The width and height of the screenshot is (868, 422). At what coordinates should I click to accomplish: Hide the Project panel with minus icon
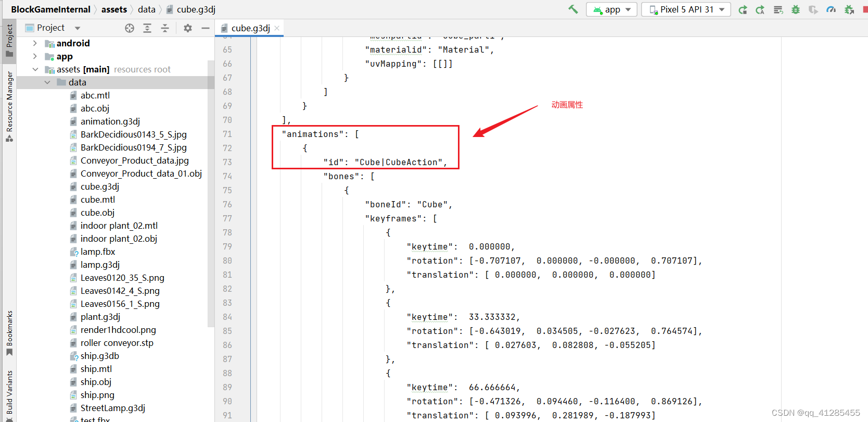(206, 28)
